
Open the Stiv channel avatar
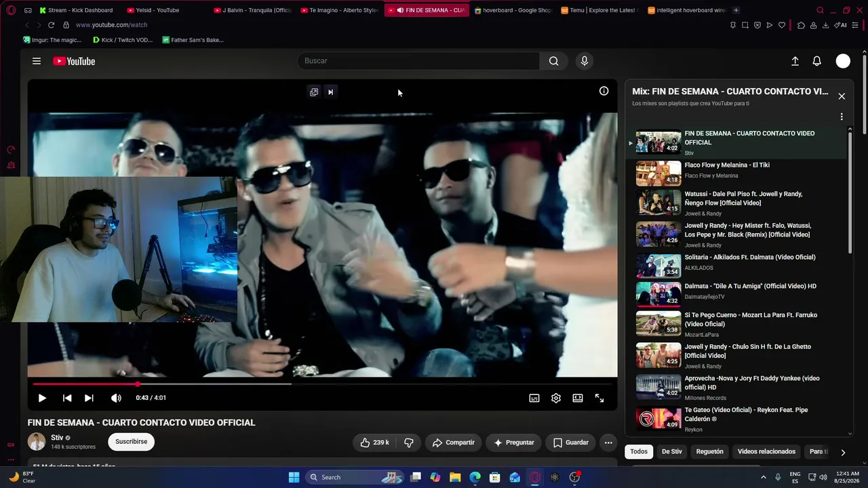[37, 442]
